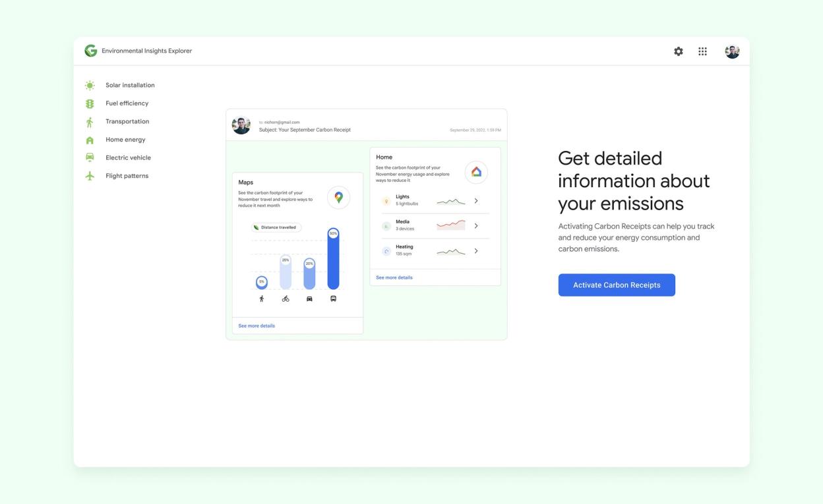The image size is (823, 504).
Task: Open the account profile avatar in header
Action: tap(732, 51)
